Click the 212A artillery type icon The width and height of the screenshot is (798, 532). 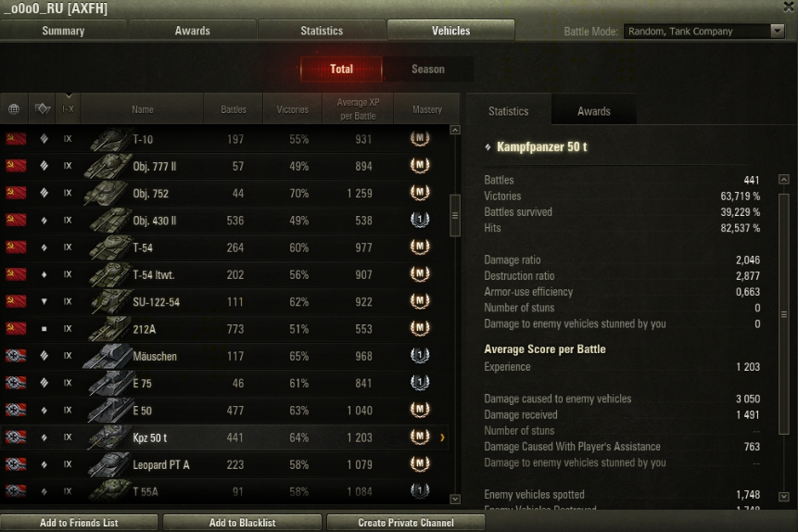coord(44,329)
